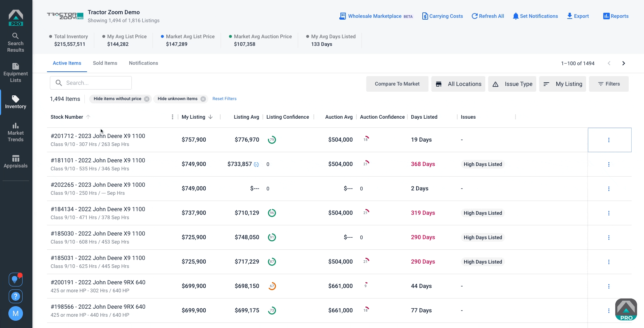The image size is (644, 328).
Task: Switch to Notifications tab
Action: pyautogui.click(x=143, y=63)
